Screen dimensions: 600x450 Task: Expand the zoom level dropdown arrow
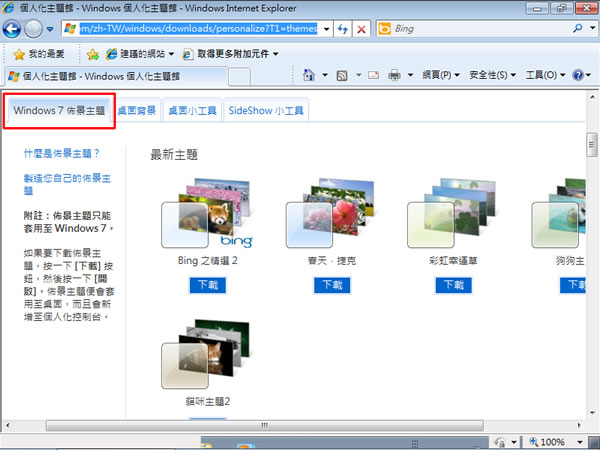coord(580,442)
